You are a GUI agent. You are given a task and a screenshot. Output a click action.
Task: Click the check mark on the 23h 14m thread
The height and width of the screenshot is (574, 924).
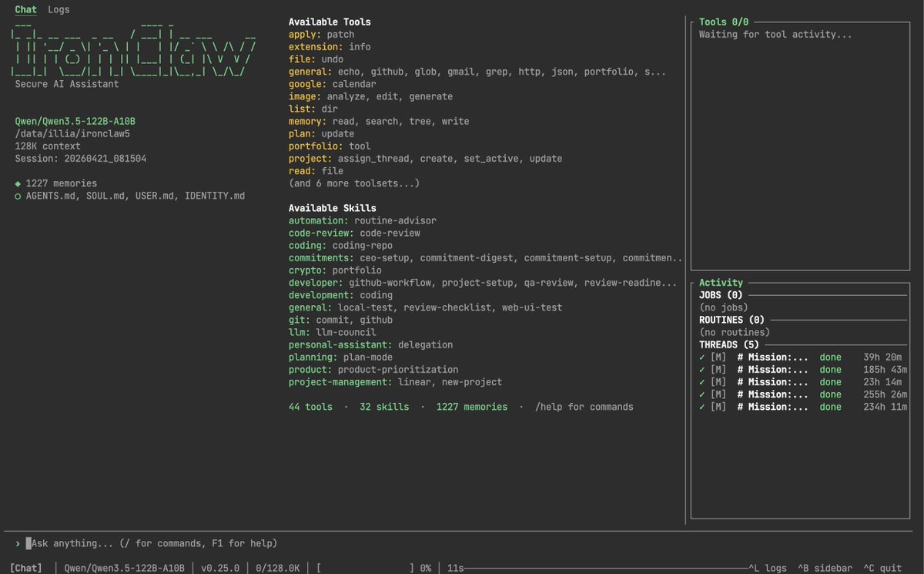click(701, 382)
